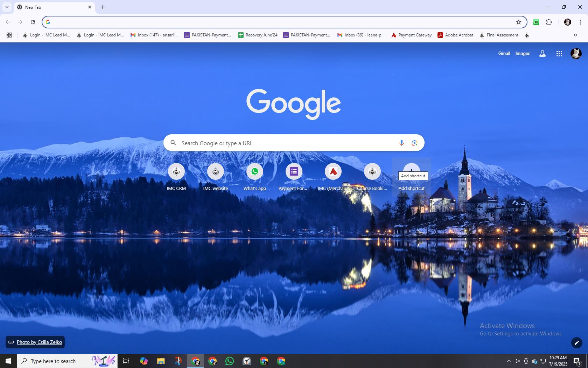588x368 pixels.
Task: Click the forward navigation arrow
Action: click(20, 22)
